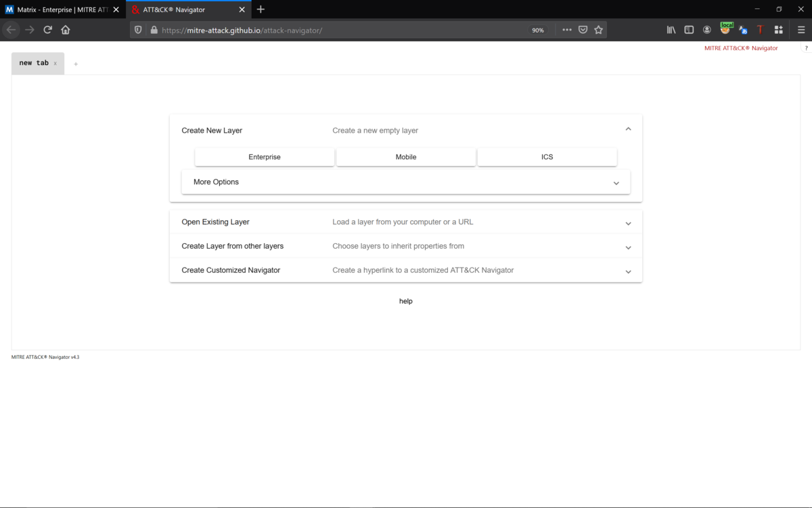Reload the ATT&CK Navigator page
The image size is (812, 508).
[x=47, y=30]
